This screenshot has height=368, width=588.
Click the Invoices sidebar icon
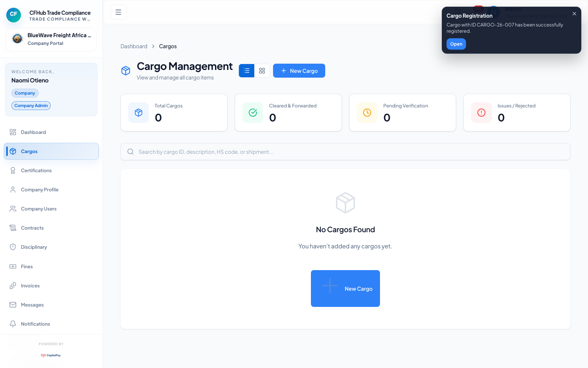13,286
